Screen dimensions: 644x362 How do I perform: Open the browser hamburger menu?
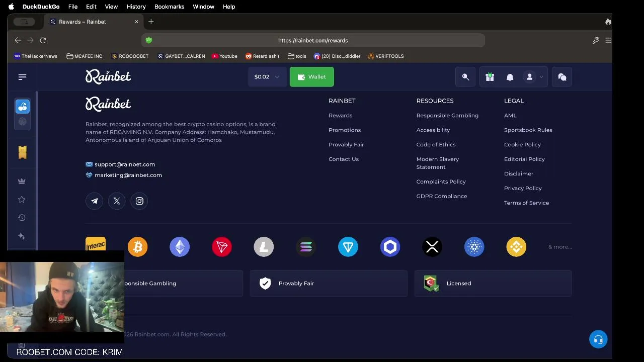pyautogui.click(x=608, y=40)
